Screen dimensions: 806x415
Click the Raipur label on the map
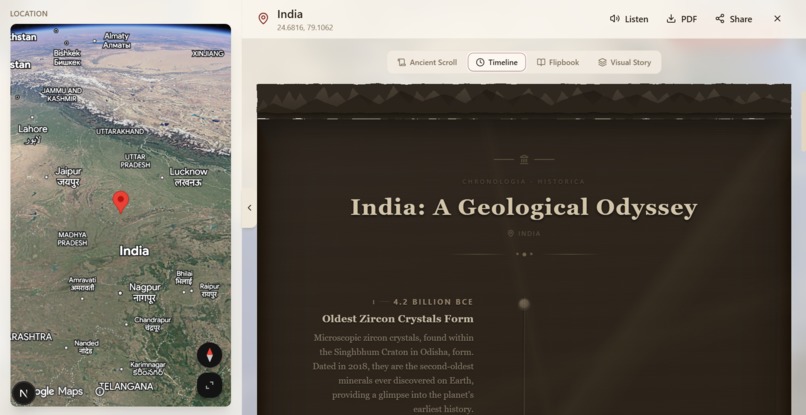[x=209, y=290]
